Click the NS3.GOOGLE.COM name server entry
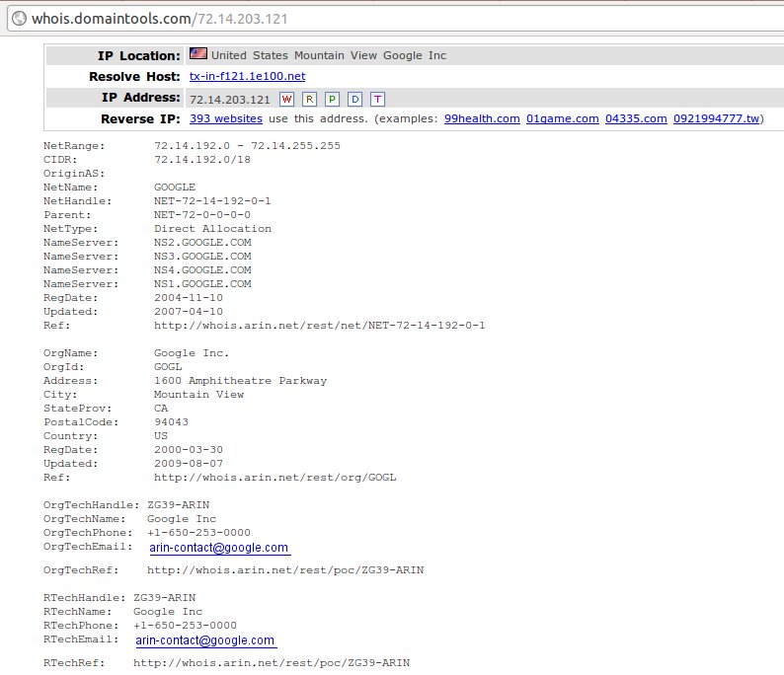Image resolution: width=784 pixels, height=675 pixels. (202, 257)
